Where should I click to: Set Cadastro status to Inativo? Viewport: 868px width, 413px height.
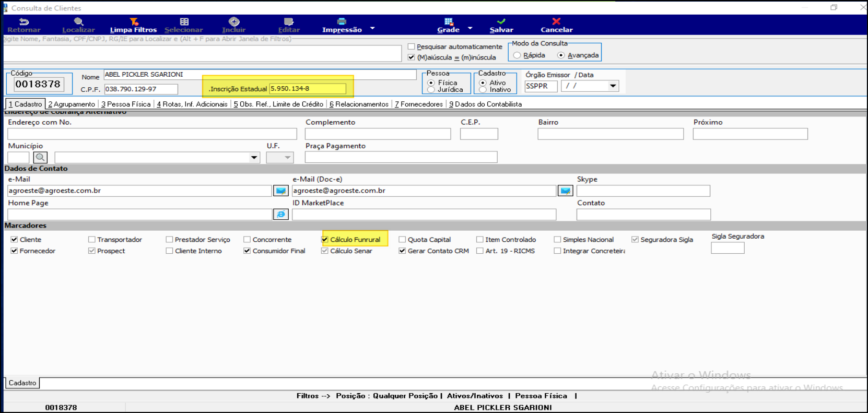pos(483,90)
